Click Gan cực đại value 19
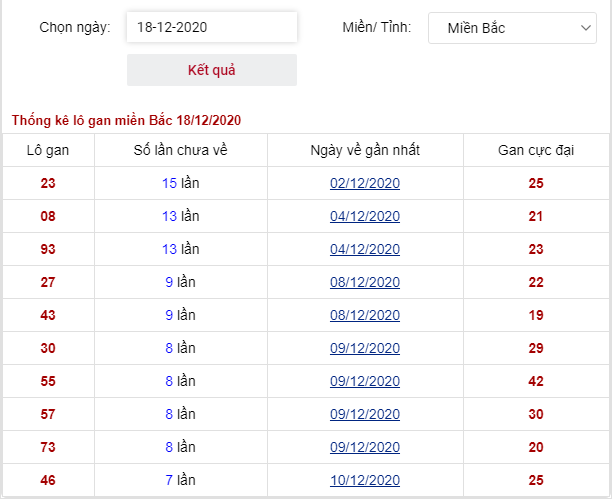Viewport: 614px width, 499px height. [x=536, y=315]
